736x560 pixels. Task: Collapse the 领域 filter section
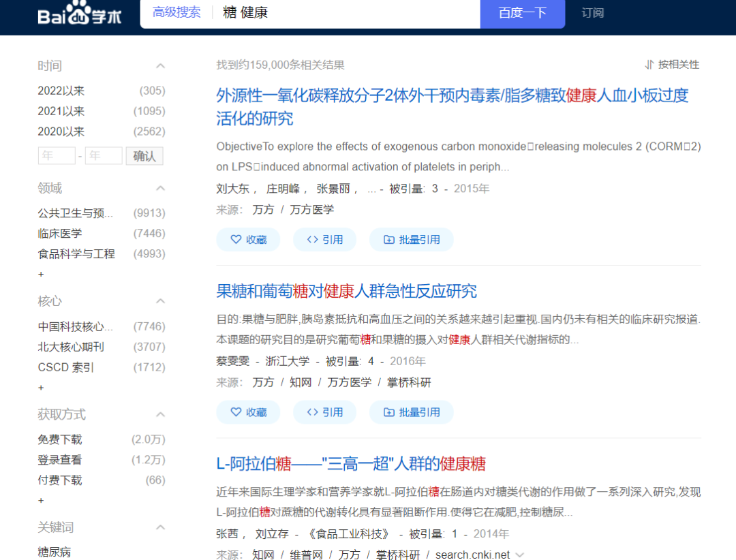pyautogui.click(x=161, y=188)
